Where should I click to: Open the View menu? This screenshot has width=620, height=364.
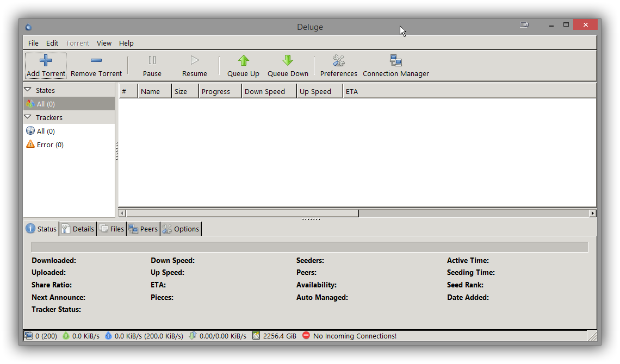104,43
